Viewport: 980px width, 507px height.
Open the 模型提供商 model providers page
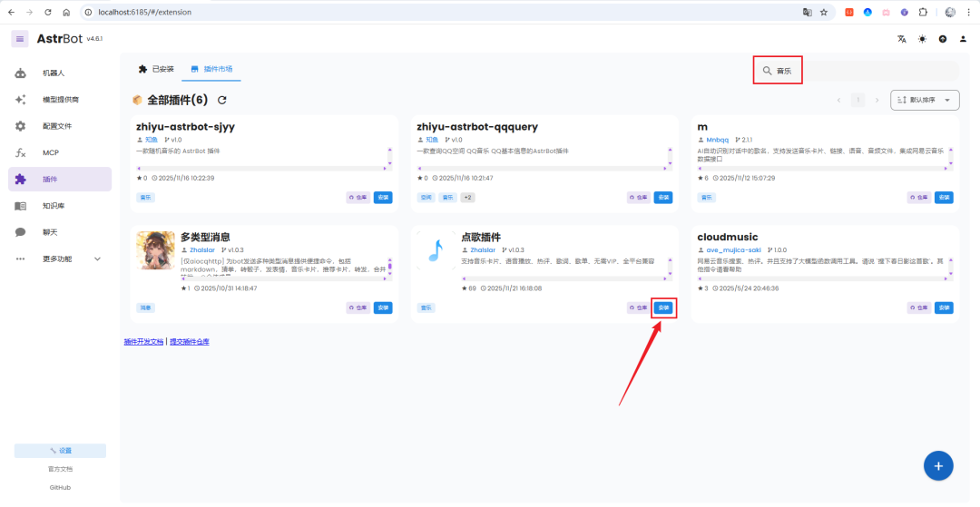pos(60,99)
